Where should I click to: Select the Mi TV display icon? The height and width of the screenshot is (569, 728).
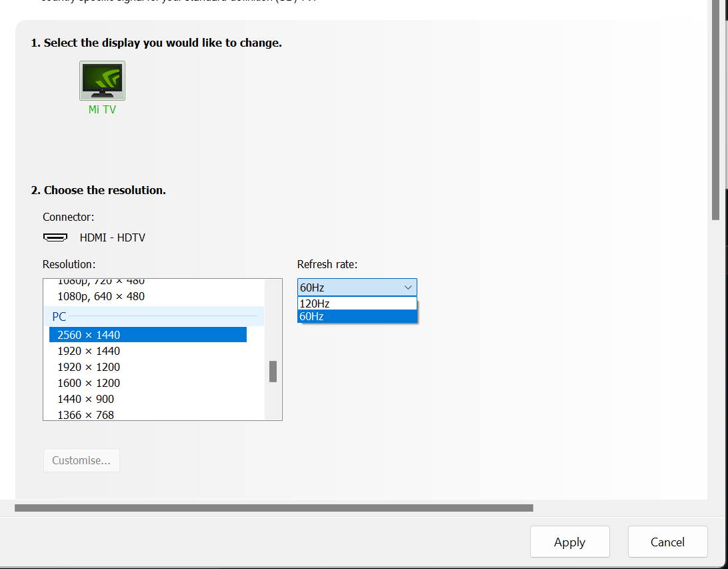pos(102,81)
